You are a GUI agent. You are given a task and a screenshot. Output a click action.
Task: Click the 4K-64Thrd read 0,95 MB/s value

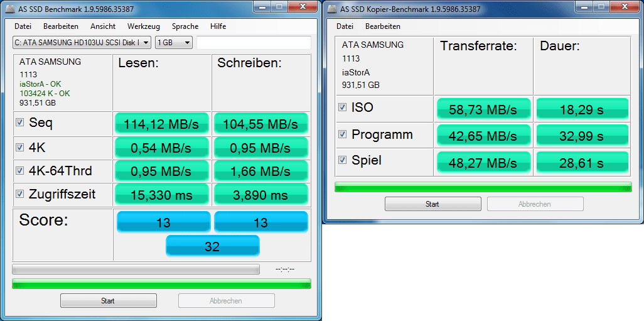click(x=162, y=171)
